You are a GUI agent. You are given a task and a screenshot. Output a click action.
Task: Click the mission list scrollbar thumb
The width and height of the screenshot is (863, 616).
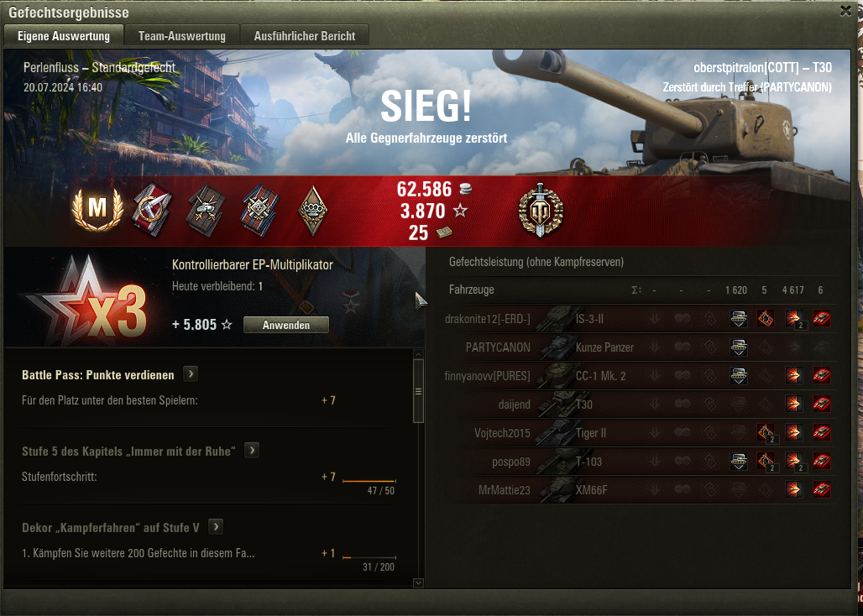(x=418, y=391)
